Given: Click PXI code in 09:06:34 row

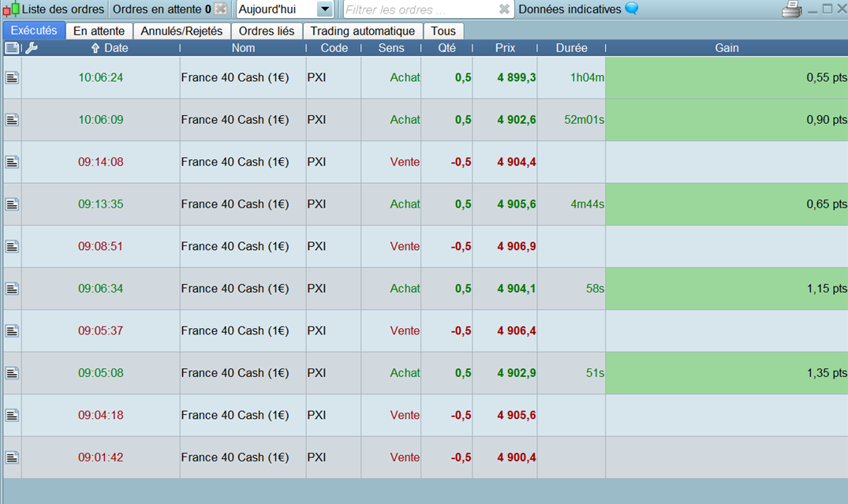Looking at the screenshot, I should (x=334, y=289).
